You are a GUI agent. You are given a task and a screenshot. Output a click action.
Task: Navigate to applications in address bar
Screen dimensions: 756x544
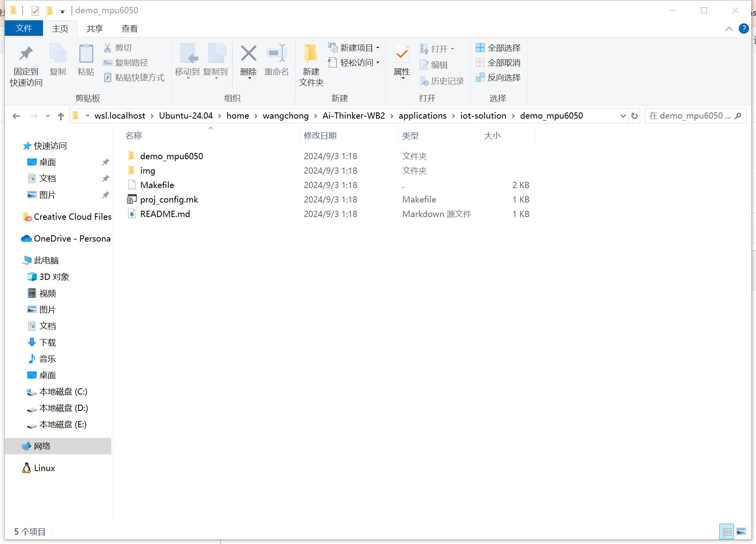click(423, 116)
